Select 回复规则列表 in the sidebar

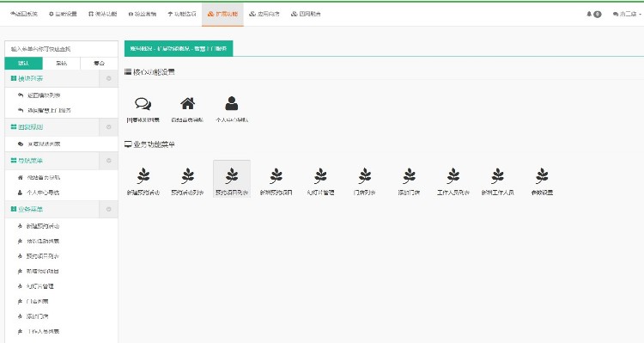(44, 144)
